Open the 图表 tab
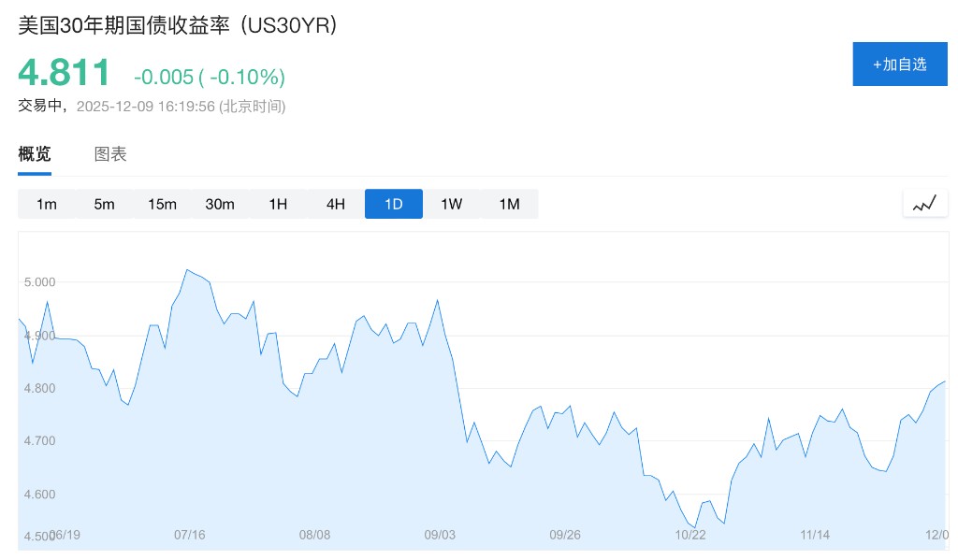Viewport: 958px width, 560px height. coord(110,154)
